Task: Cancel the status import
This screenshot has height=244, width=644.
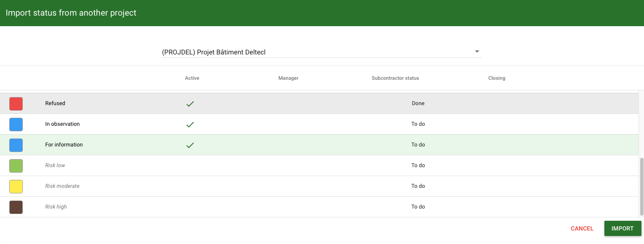Action: [x=582, y=228]
